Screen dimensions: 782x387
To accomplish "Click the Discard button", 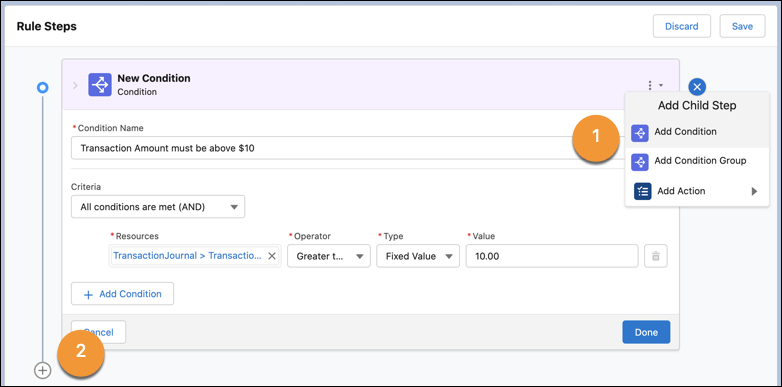I will (x=682, y=26).
